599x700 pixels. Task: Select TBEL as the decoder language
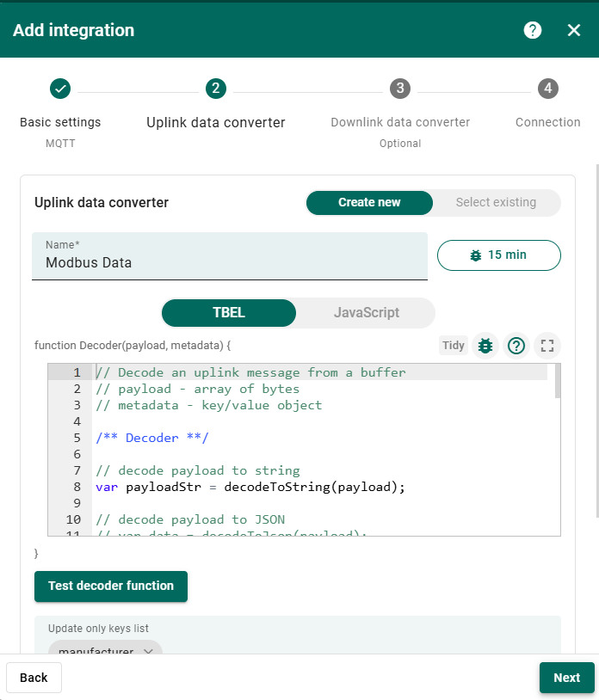229,313
